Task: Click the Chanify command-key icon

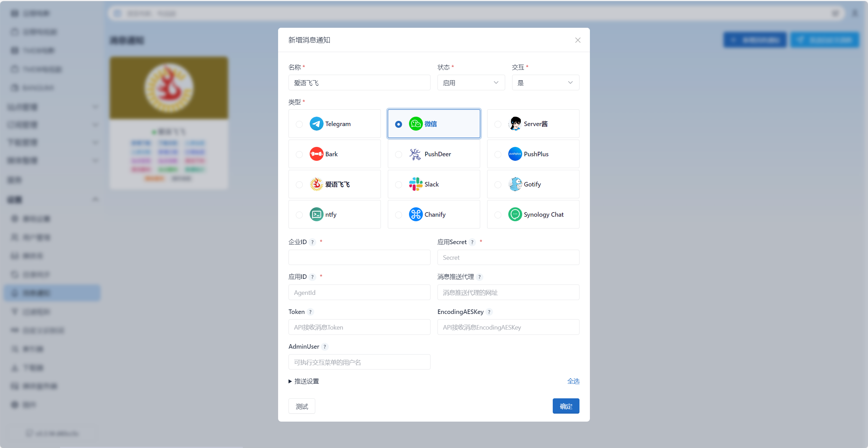Action: (415, 215)
